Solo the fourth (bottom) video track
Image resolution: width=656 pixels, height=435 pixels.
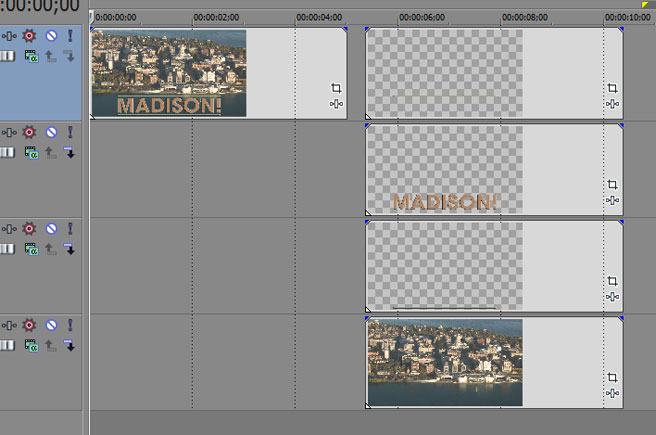pyautogui.click(x=70, y=325)
